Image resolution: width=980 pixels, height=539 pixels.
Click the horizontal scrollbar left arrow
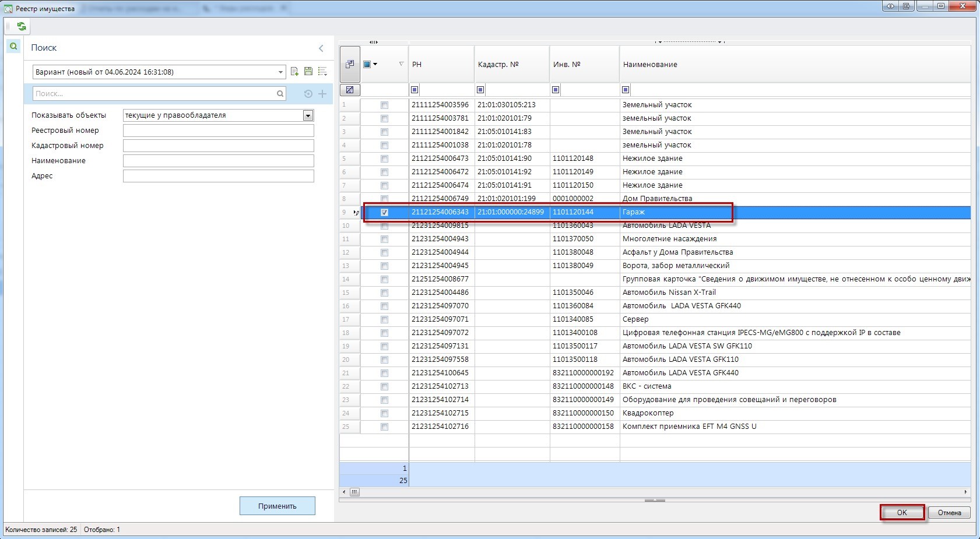coord(344,492)
